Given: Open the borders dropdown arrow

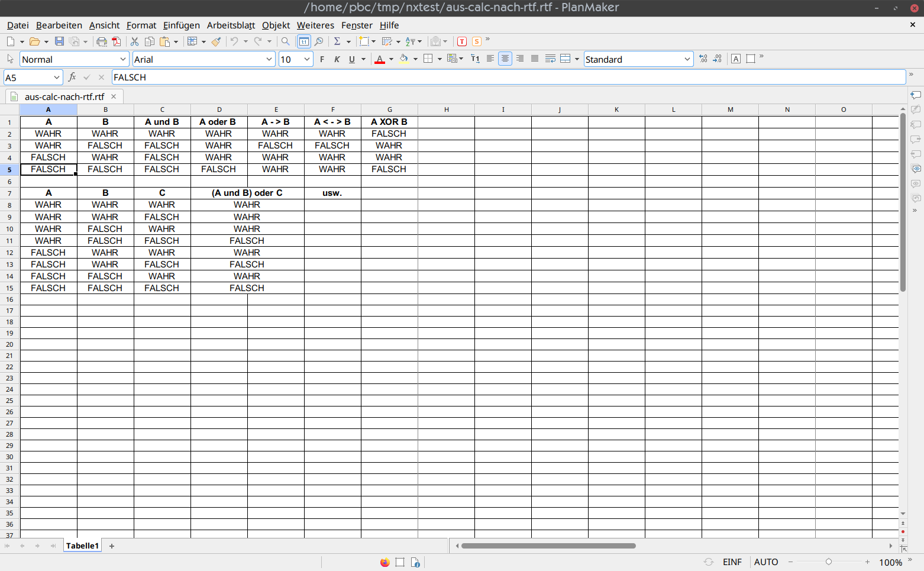Looking at the screenshot, I should coord(439,59).
